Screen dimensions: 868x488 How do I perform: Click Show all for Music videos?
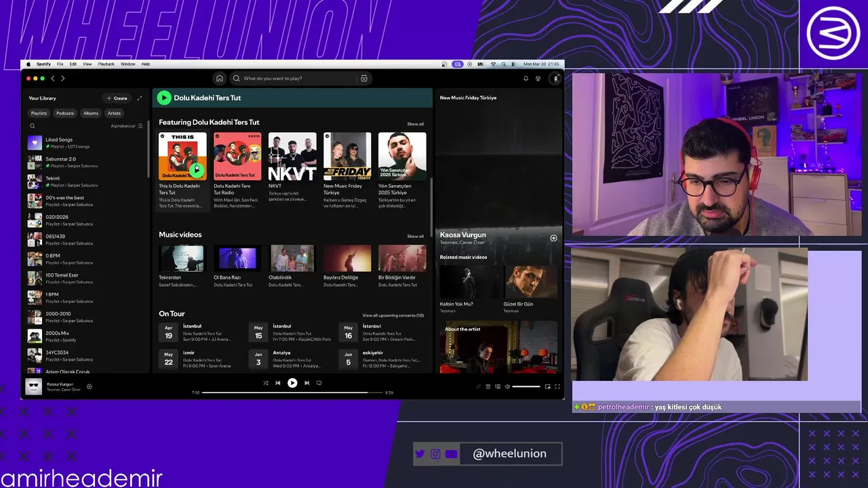(x=415, y=237)
